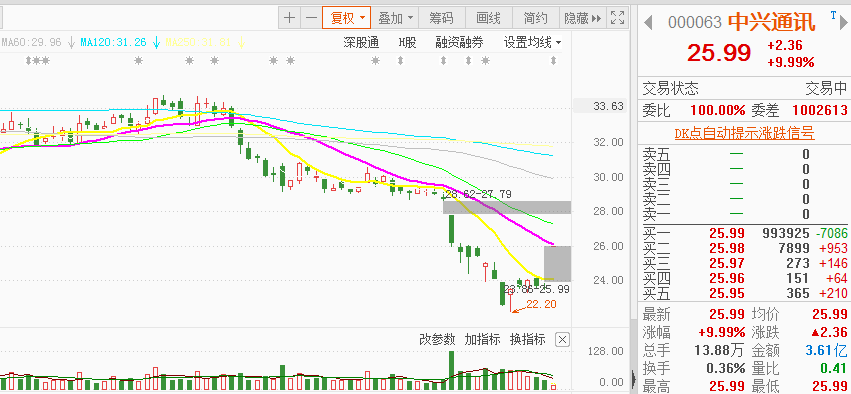Zoom out chart with minus button

(x=311, y=18)
